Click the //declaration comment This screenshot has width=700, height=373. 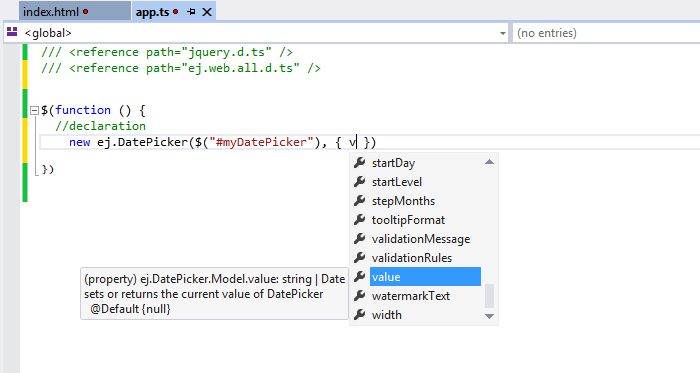tap(100, 126)
